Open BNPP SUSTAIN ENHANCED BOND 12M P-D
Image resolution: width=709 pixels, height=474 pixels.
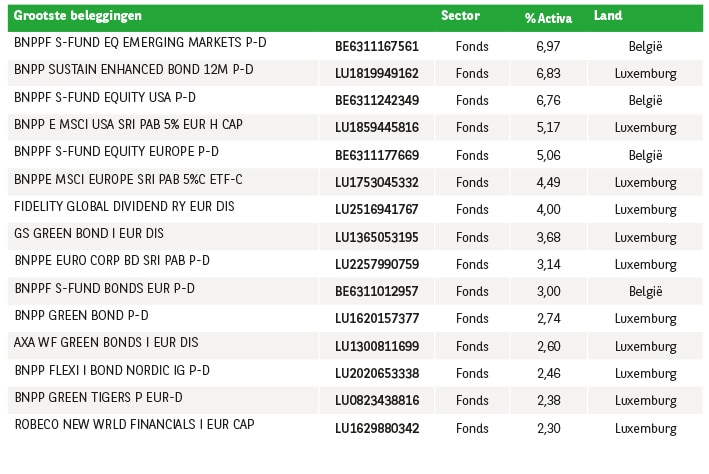tap(134, 70)
